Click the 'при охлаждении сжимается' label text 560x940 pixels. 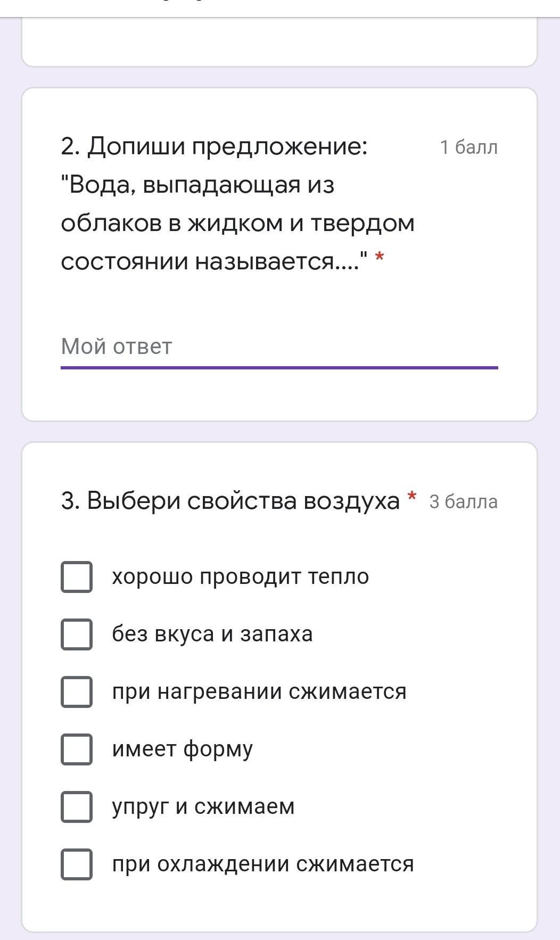coord(262,864)
